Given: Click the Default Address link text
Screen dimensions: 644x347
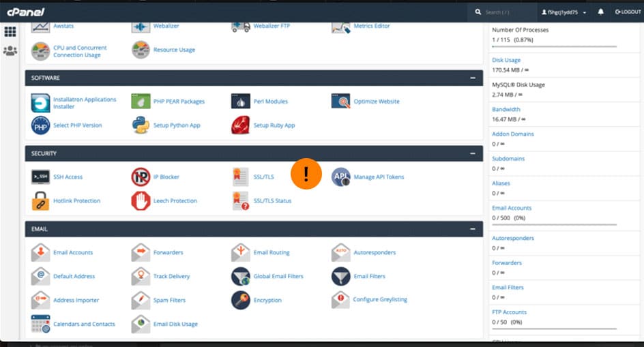Looking at the screenshot, I should pyautogui.click(x=74, y=276).
